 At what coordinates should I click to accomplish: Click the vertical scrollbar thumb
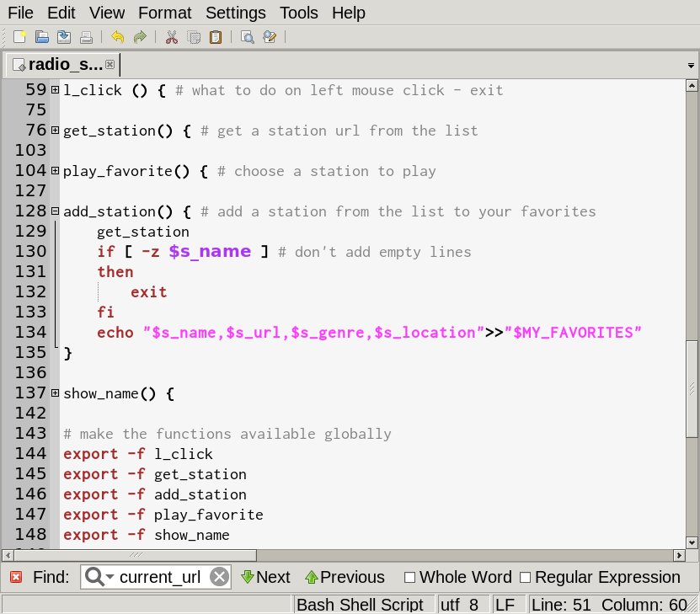pyautogui.click(x=692, y=389)
